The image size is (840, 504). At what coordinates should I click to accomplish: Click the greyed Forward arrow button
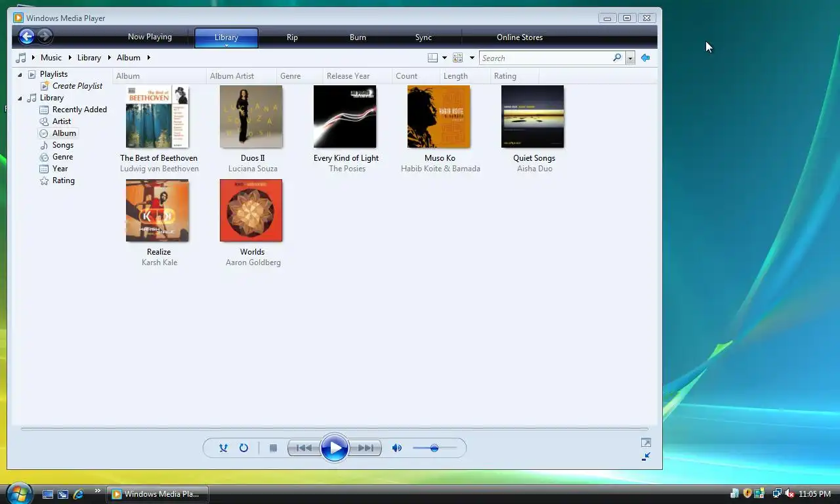click(45, 36)
